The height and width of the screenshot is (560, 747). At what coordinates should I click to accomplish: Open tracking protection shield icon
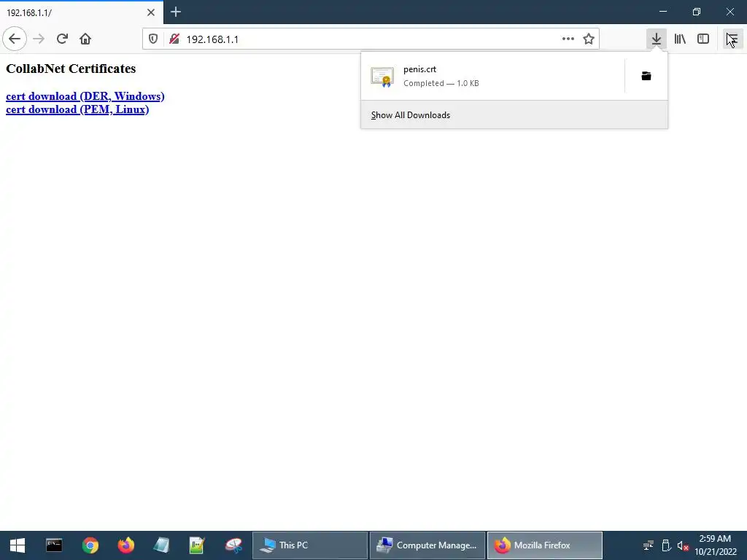153,39
